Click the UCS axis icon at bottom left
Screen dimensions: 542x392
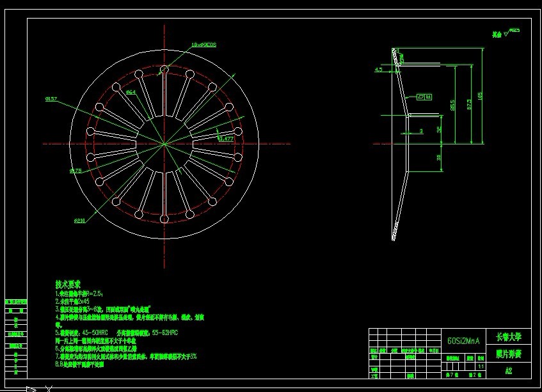pyautogui.click(x=38, y=389)
